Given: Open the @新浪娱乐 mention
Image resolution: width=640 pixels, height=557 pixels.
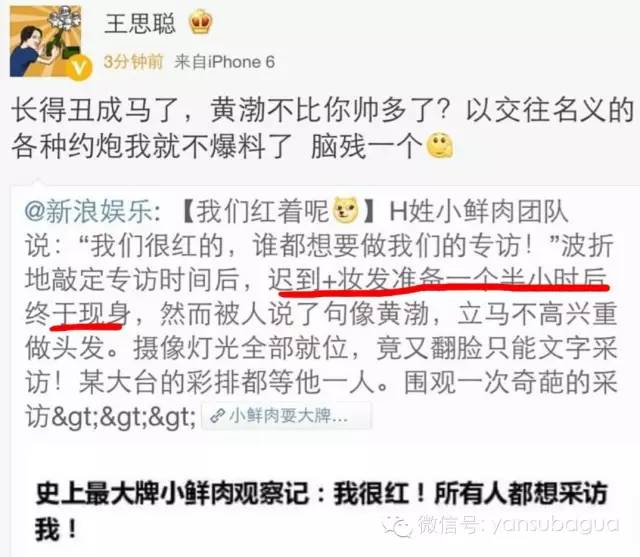Looking at the screenshot, I should [89, 211].
